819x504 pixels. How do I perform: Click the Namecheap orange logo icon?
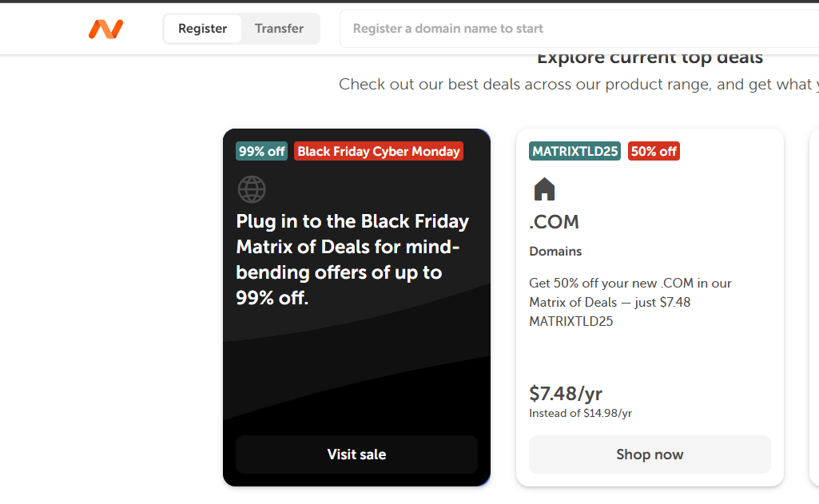point(105,30)
